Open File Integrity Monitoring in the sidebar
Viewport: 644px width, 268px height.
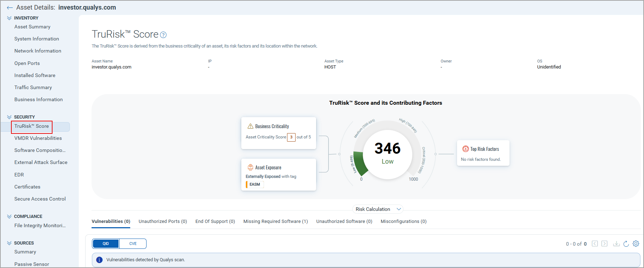coord(40,225)
